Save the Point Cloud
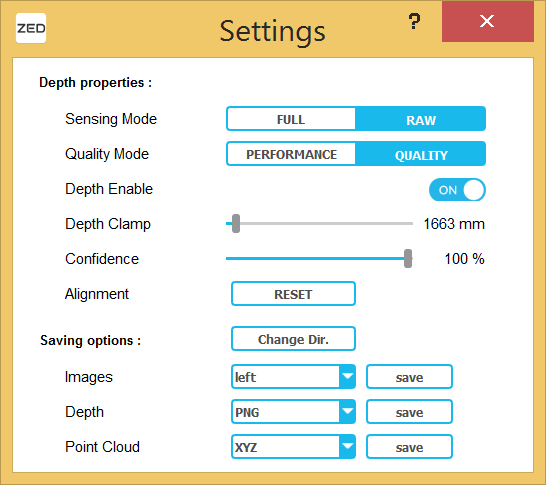The image size is (546, 485). 409,446
